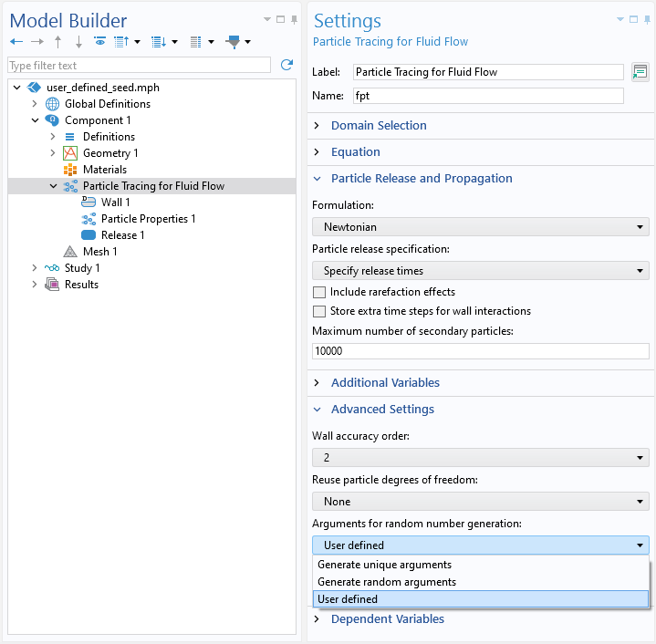Open the Particle release specification dropdown
656x644 pixels.
pos(480,271)
